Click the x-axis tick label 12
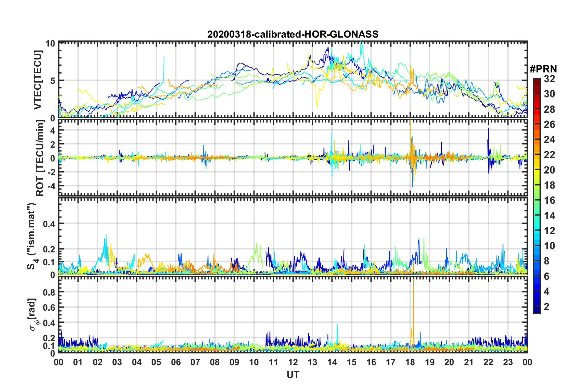This screenshot has width=586, height=392. pos(293,362)
